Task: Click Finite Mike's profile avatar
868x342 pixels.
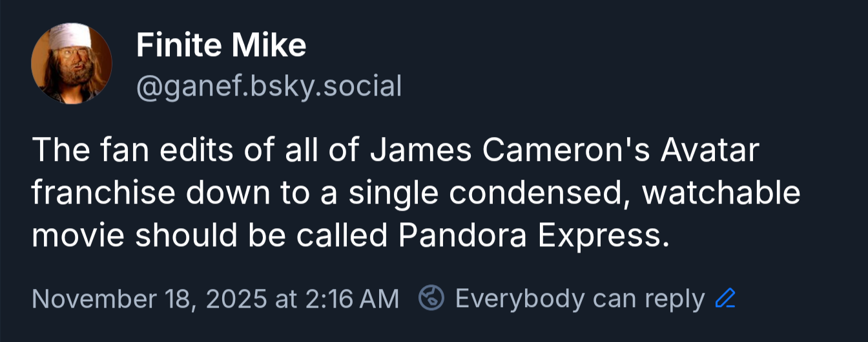Action: (71, 63)
